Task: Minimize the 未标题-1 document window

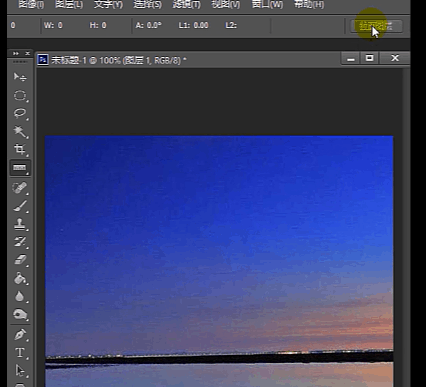Action: [x=351, y=59]
